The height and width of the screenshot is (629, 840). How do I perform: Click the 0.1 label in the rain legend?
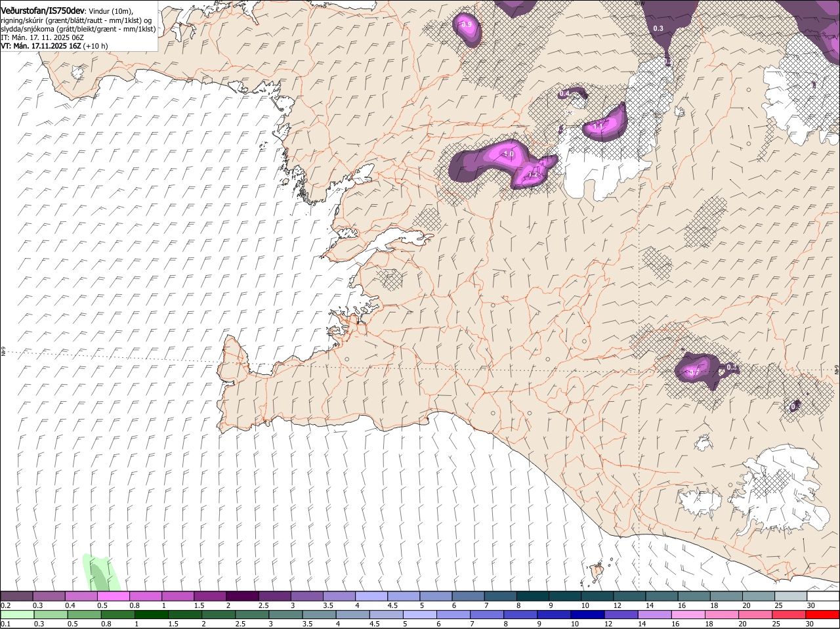[5, 624]
